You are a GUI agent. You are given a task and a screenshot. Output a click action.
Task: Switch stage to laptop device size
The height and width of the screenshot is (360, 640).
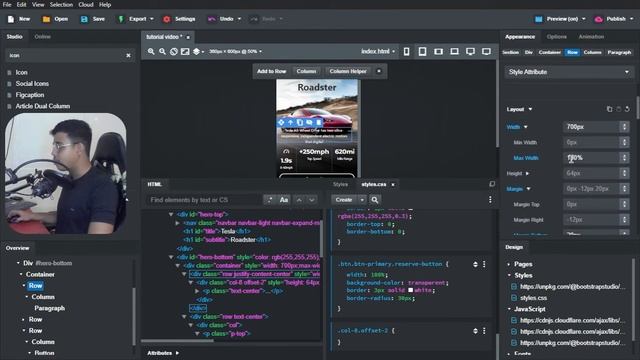click(454, 51)
